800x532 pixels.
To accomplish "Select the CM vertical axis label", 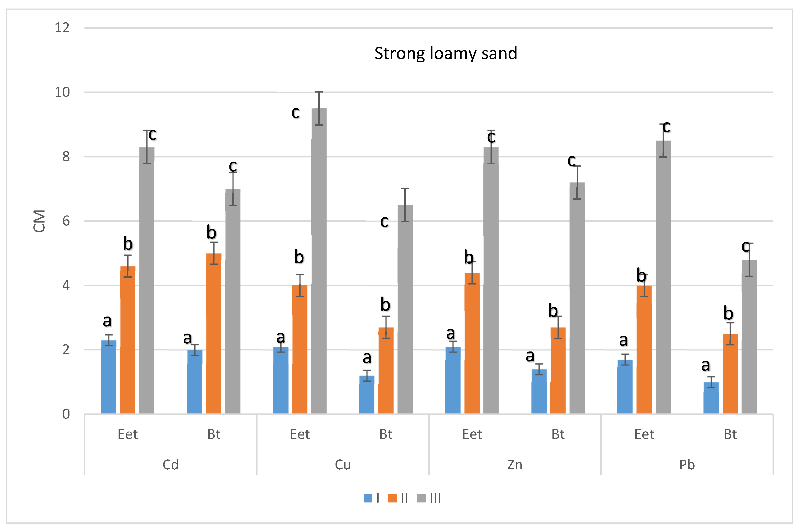I will point(39,221).
